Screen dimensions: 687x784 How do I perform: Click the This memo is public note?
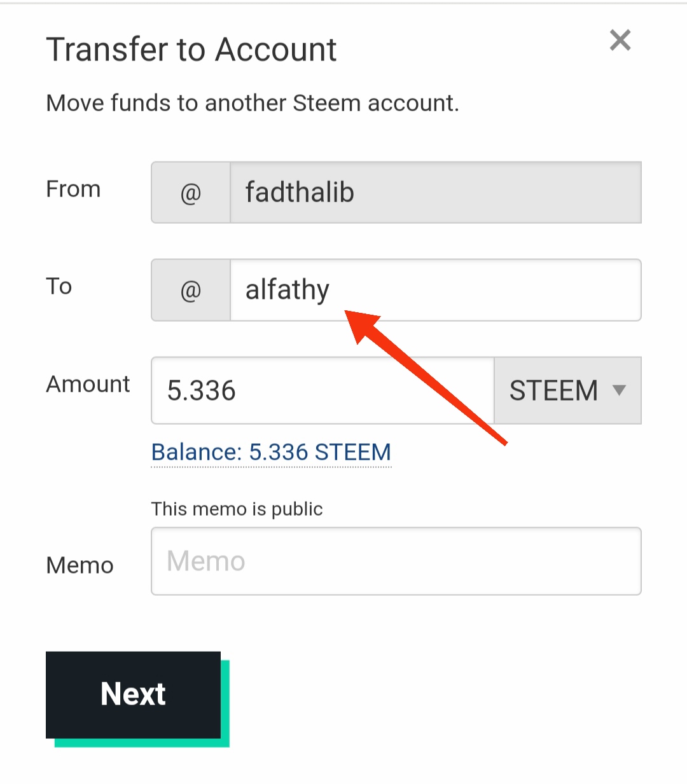point(237,509)
